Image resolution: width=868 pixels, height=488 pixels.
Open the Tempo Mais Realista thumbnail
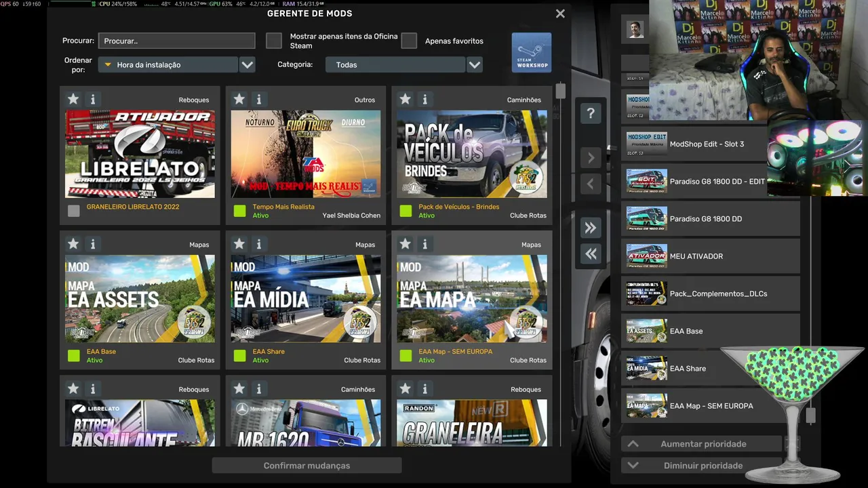pos(306,154)
